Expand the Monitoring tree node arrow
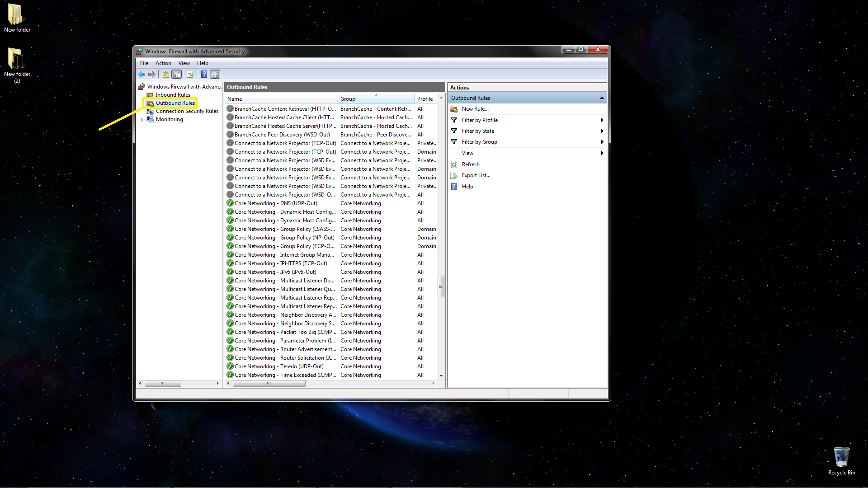Screen dimensions: 868x488 click(x=142, y=120)
